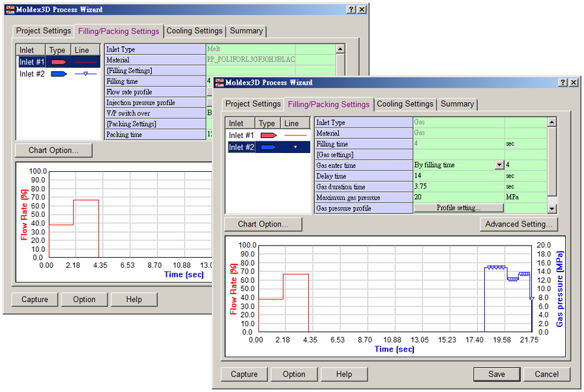
Task: Switch to Project Settings tab in the front window
Action: point(253,104)
